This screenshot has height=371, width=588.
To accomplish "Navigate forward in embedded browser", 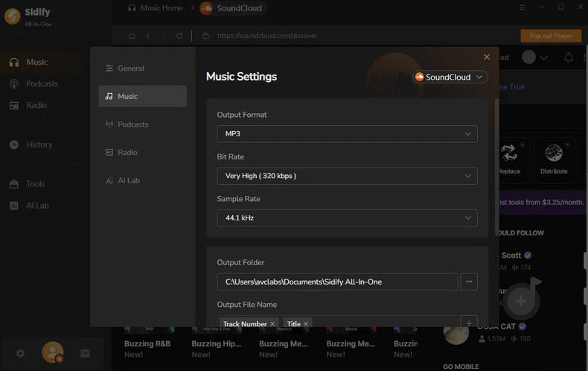I will 164,36.
